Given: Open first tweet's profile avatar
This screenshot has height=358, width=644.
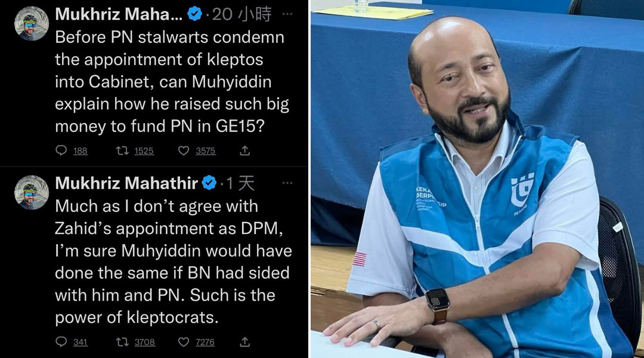Looking at the screenshot, I should click(32, 24).
